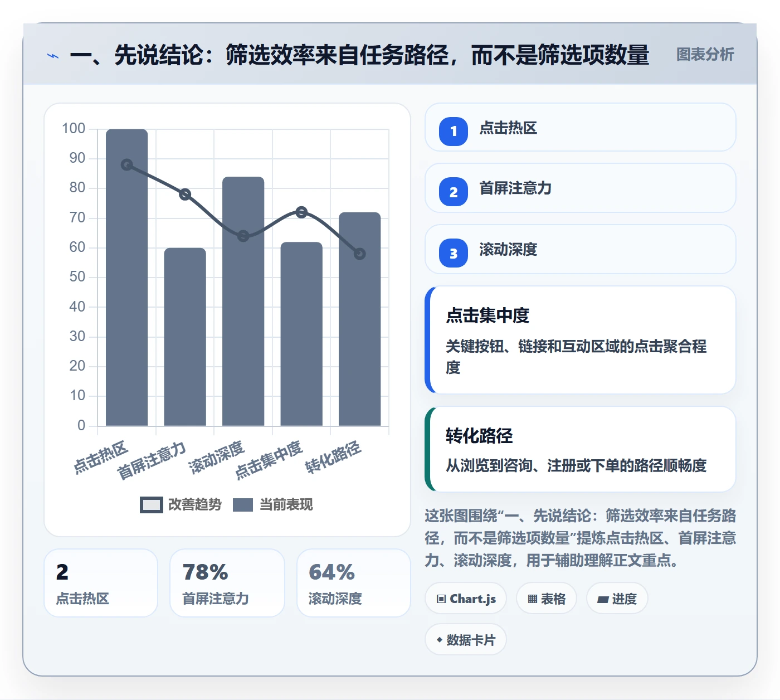780x700 pixels.
Task: Click the 78% 首屏注意力 stat card
Action: point(227,583)
